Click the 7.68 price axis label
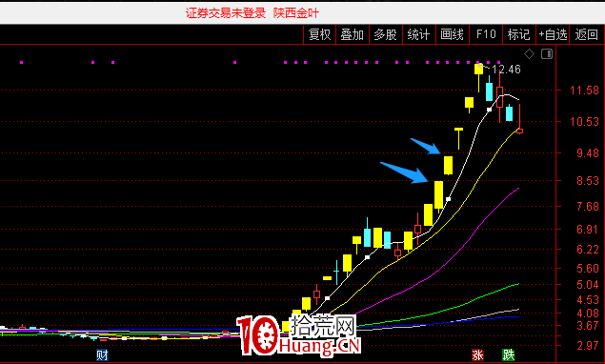605x364 pixels. point(588,207)
